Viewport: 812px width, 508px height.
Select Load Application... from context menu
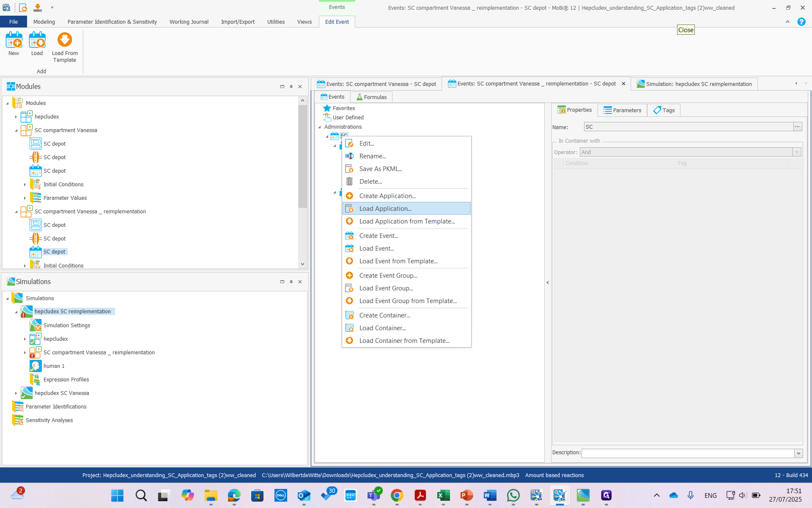[385, 208]
